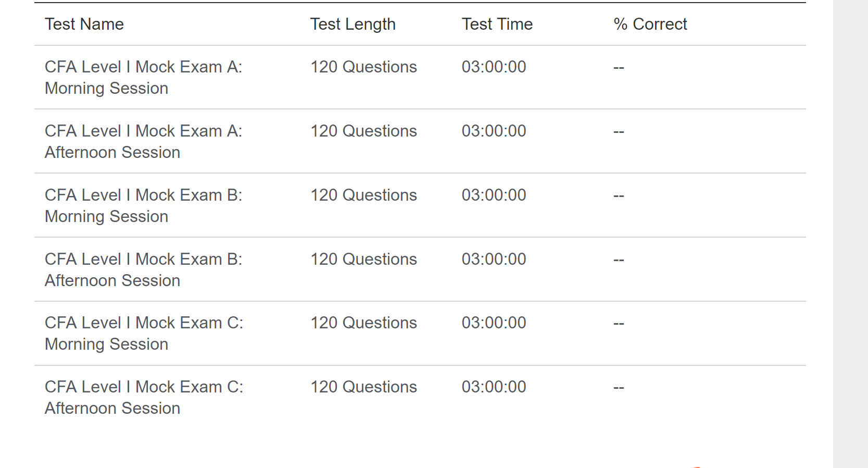Screen dimensions: 868x468
Task: Click % Correct dashes for Exam B Morning
Action: 619,196
